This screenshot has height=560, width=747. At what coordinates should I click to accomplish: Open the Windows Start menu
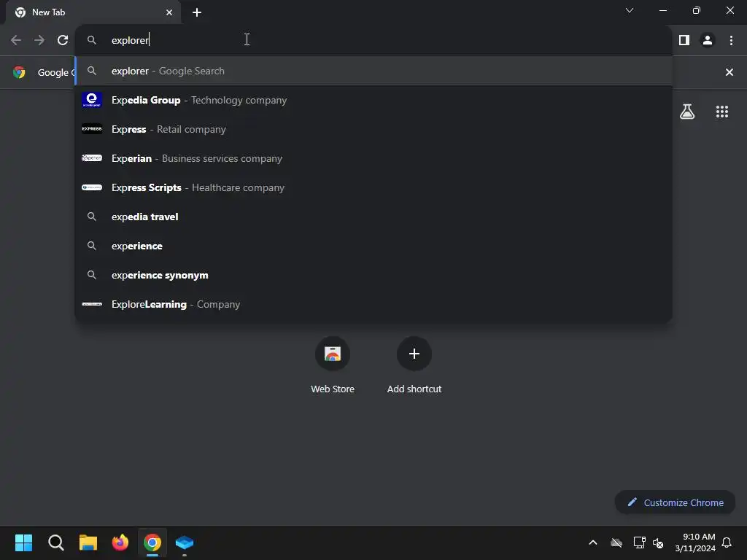(x=23, y=542)
